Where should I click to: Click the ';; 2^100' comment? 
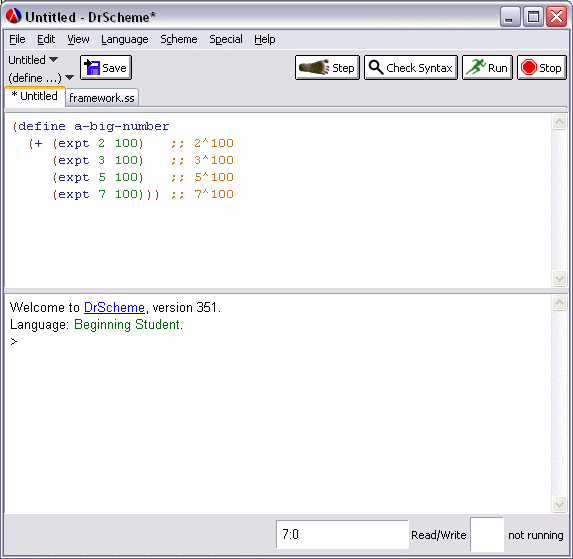pyautogui.click(x=202, y=143)
